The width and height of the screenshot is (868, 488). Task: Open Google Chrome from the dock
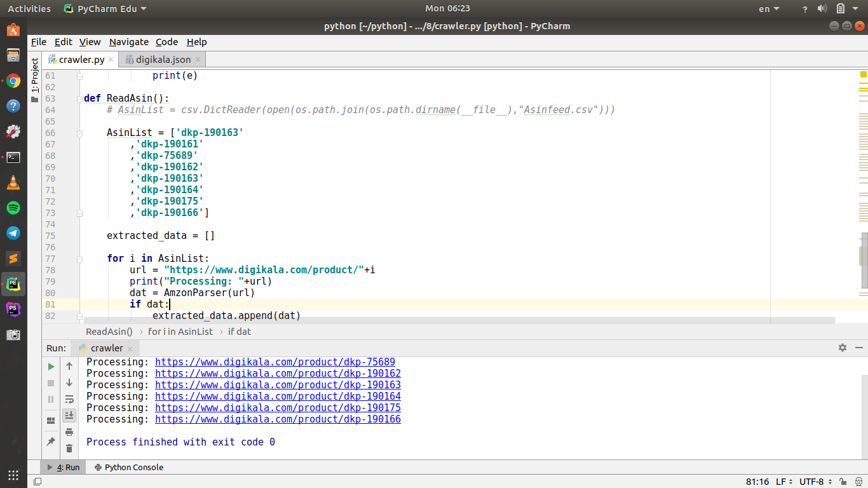point(13,81)
